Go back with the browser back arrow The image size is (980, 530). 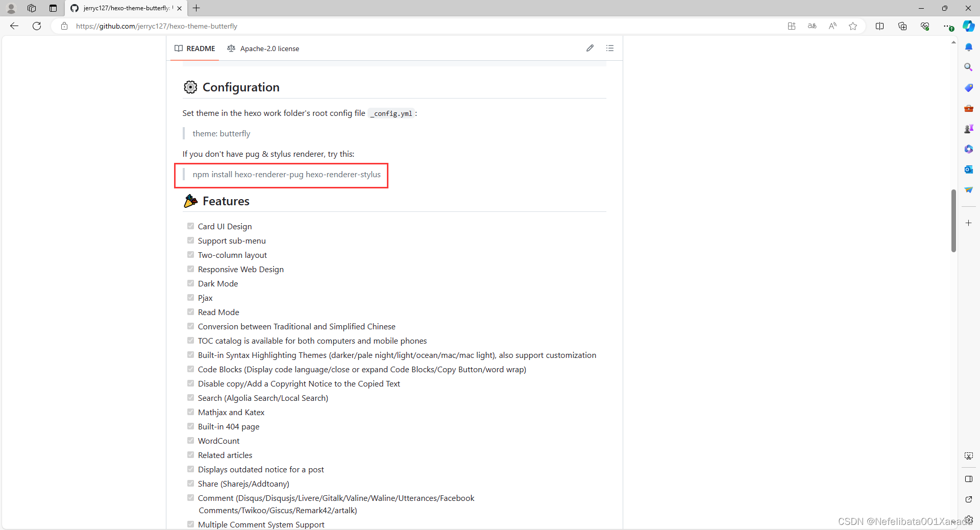[14, 26]
